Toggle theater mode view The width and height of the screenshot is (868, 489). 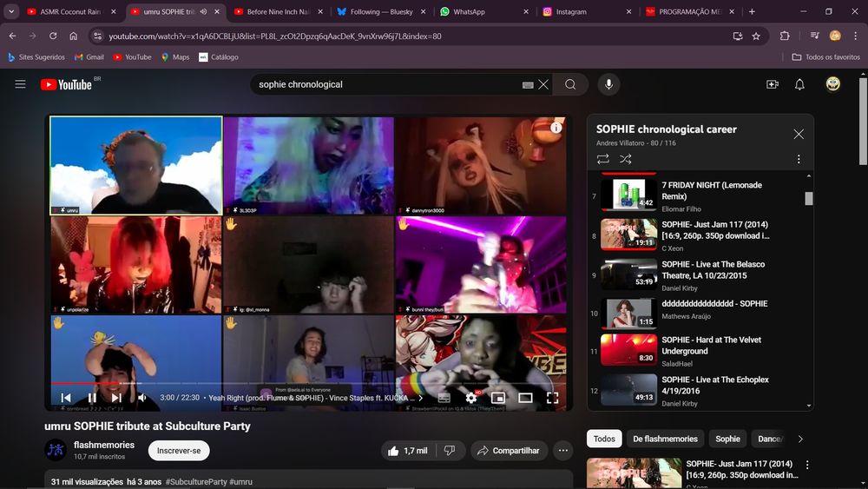click(x=525, y=398)
